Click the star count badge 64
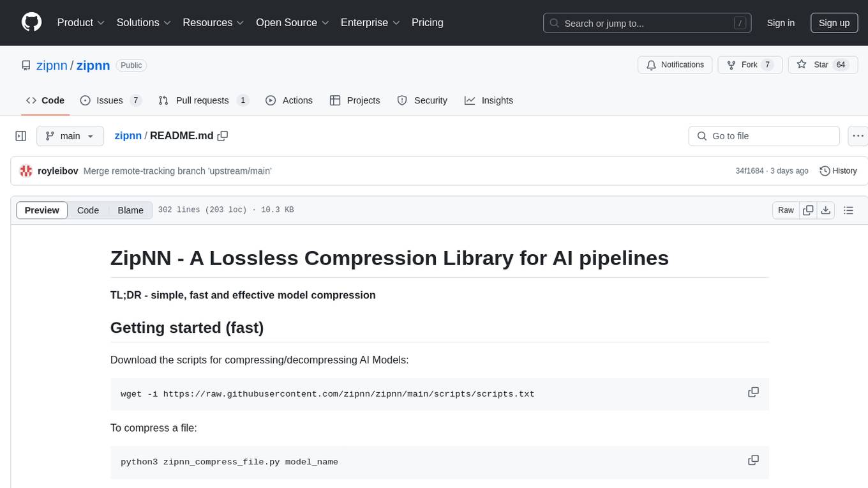The width and height of the screenshot is (868, 488). coord(841,65)
